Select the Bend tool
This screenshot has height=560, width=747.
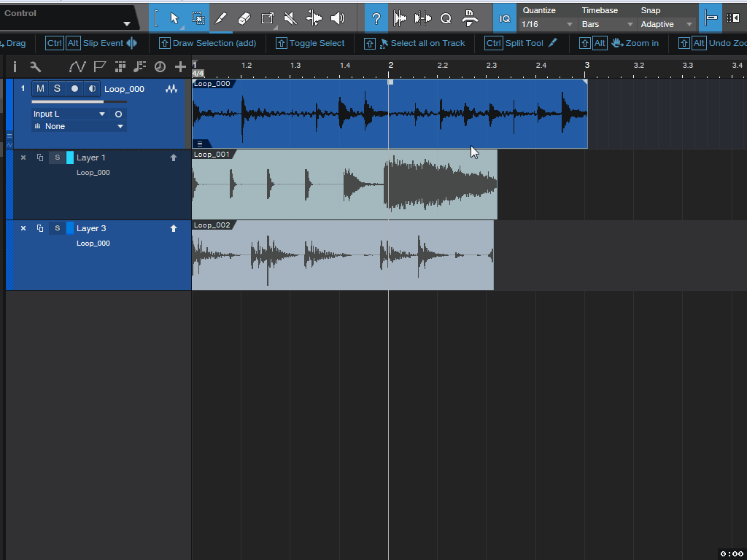tap(314, 18)
